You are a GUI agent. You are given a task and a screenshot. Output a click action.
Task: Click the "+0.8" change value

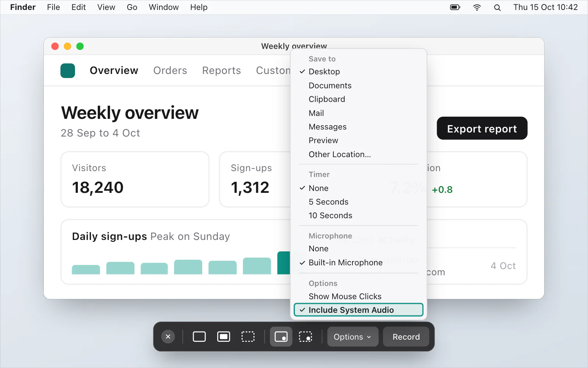coord(442,190)
